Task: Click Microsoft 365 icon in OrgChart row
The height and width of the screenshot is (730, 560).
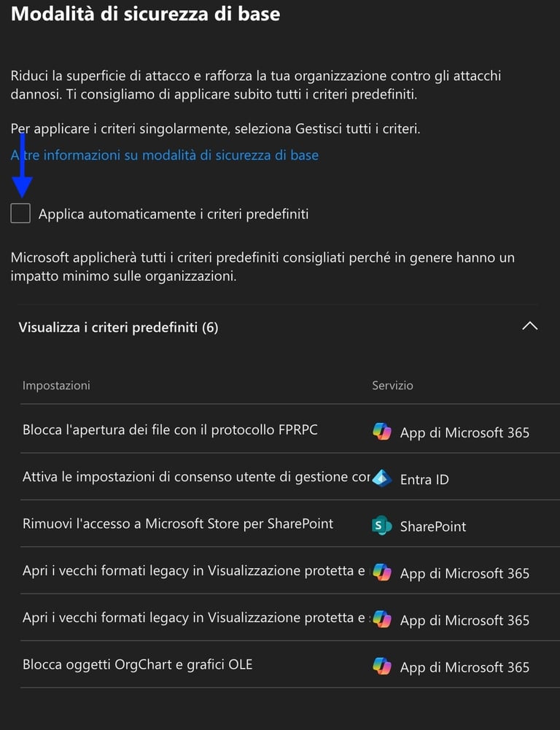Action: point(381,667)
